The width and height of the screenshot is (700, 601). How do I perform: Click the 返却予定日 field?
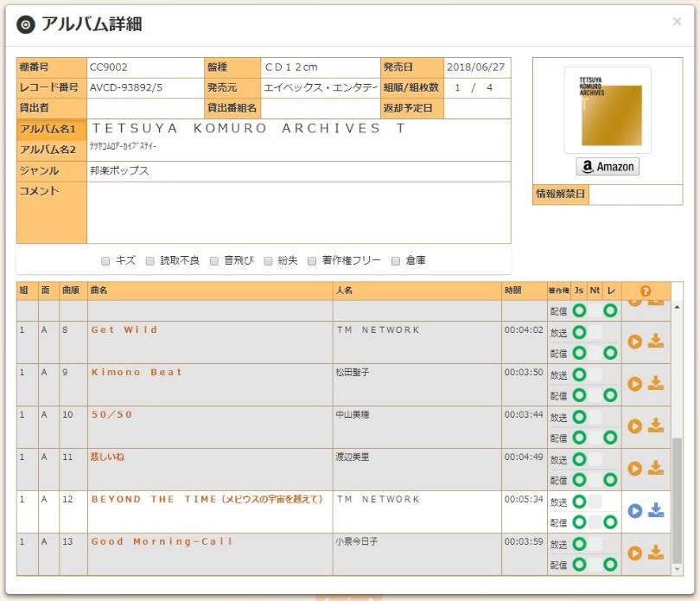coord(477,108)
